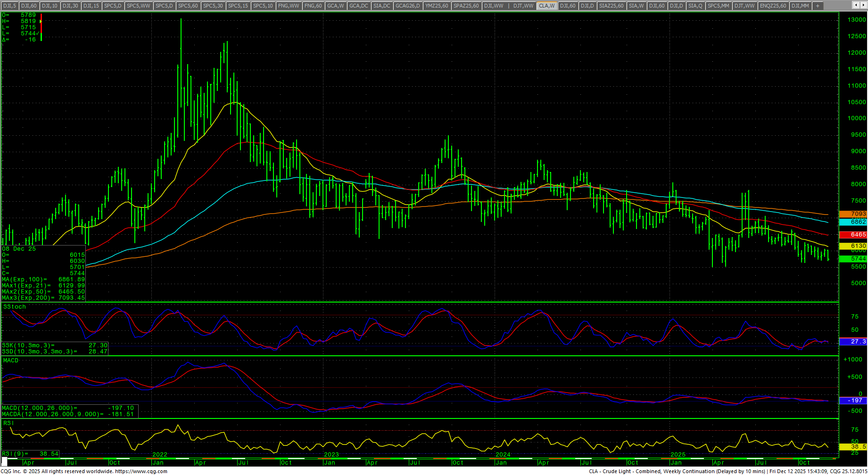
Task: Open the SPC5,WW chart tab
Action: 139,6
